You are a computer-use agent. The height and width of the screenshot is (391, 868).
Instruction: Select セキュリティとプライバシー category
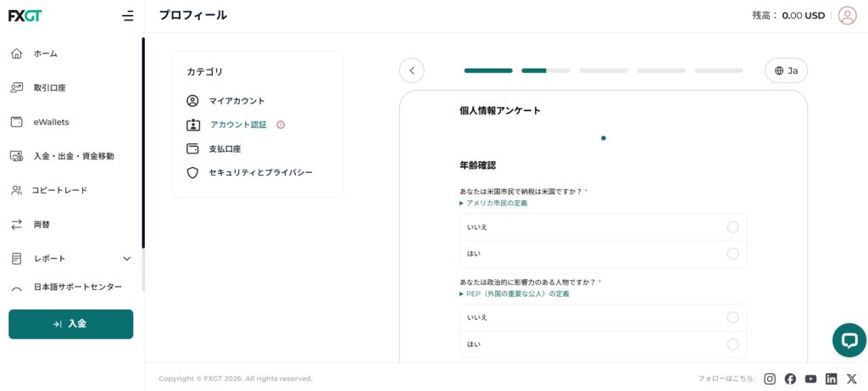259,172
